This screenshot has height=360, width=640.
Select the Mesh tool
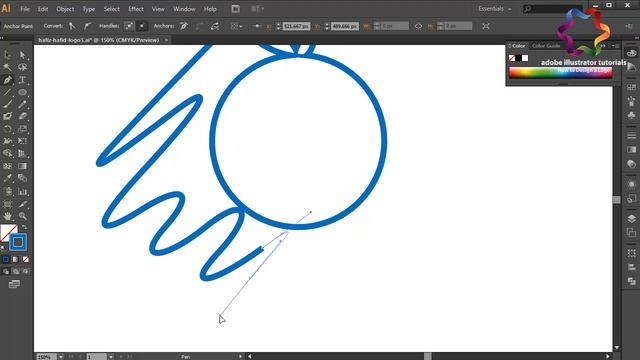tap(7, 166)
